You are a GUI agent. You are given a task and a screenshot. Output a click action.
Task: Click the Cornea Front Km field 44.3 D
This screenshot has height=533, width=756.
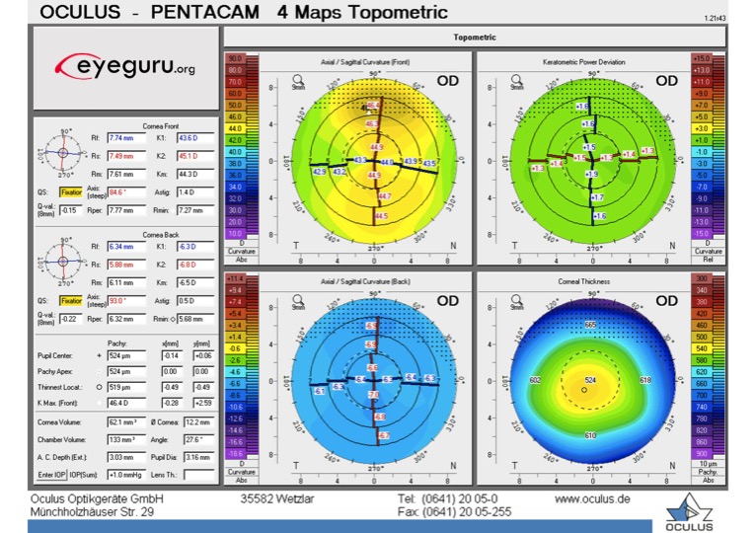tap(195, 174)
